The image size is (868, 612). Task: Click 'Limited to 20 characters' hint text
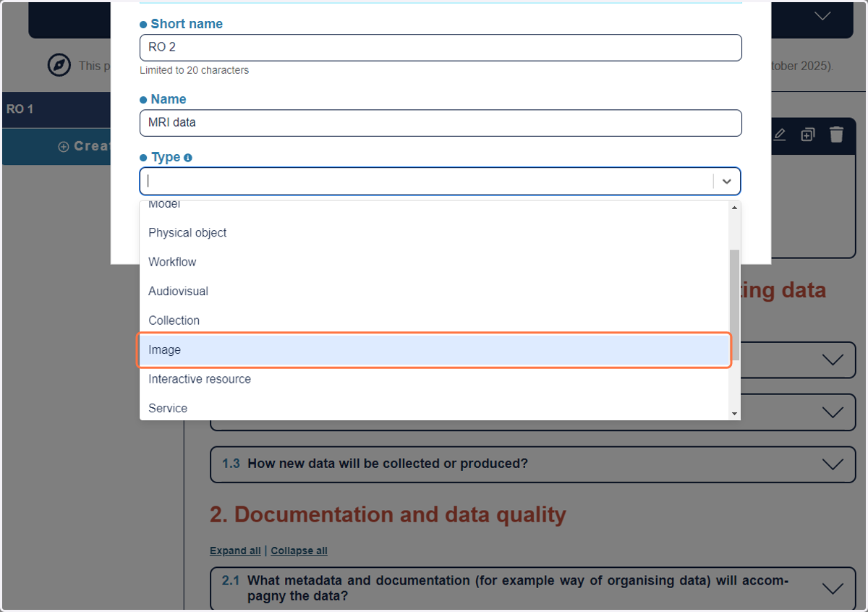coord(194,71)
